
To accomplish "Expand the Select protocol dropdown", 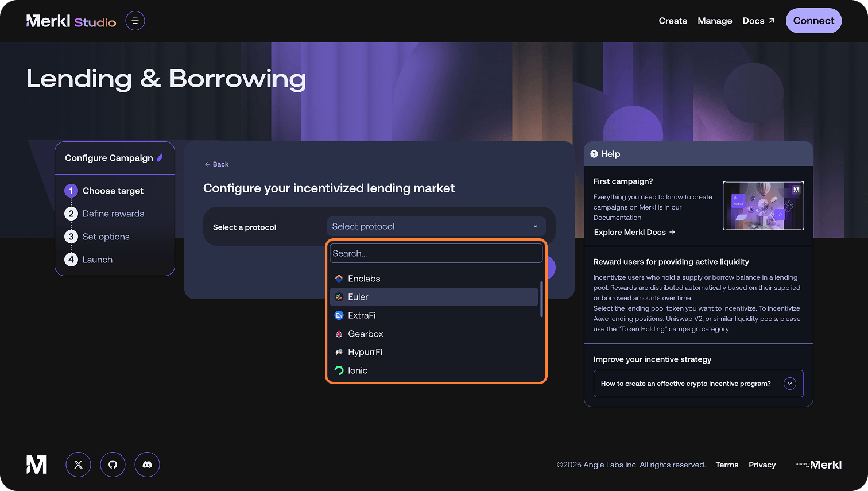I will (x=436, y=226).
